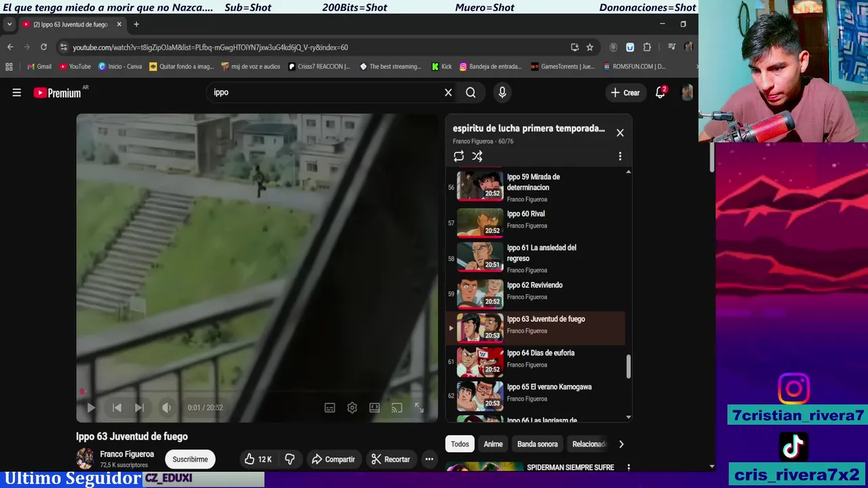The height and width of the screenshot is (488, 868).
Task: Like the video with 12 K likes
Action: pos(258,459)
